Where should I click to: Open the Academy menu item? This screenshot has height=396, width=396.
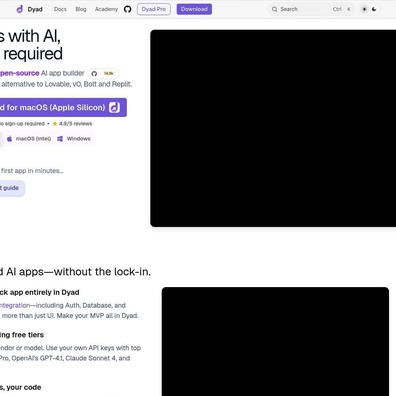pos(106,9)
